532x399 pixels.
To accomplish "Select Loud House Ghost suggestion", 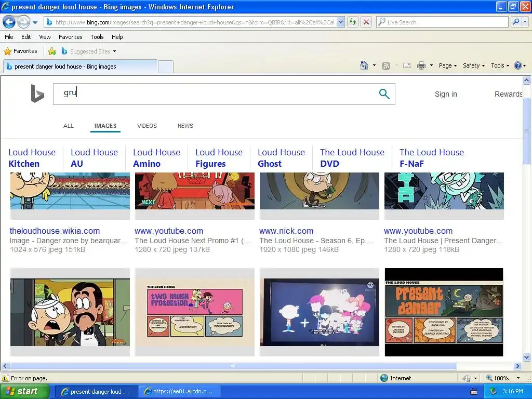I will point(281,158).
